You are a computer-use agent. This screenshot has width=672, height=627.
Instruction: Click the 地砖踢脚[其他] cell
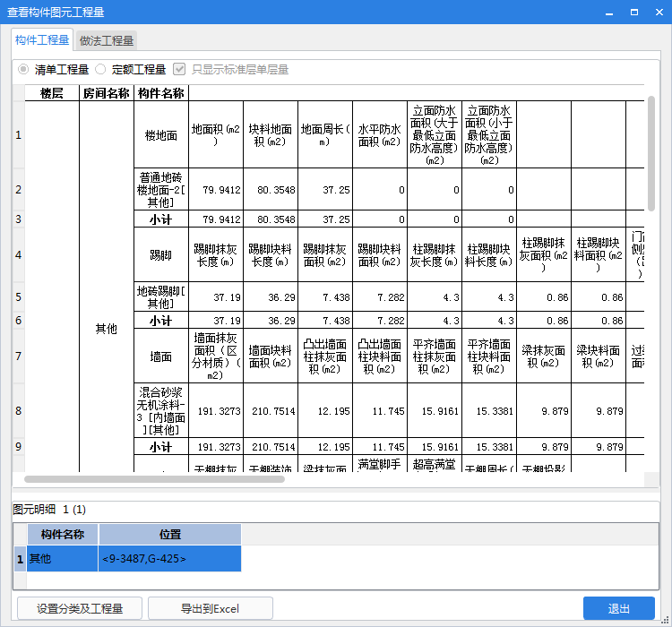pyautogui.click(x=161, y=297)
